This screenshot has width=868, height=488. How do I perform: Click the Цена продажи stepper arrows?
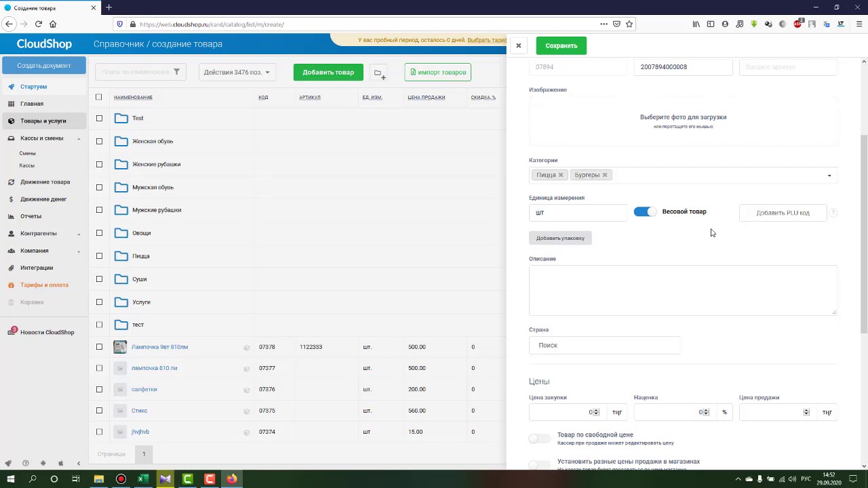[x=806, y=412]
